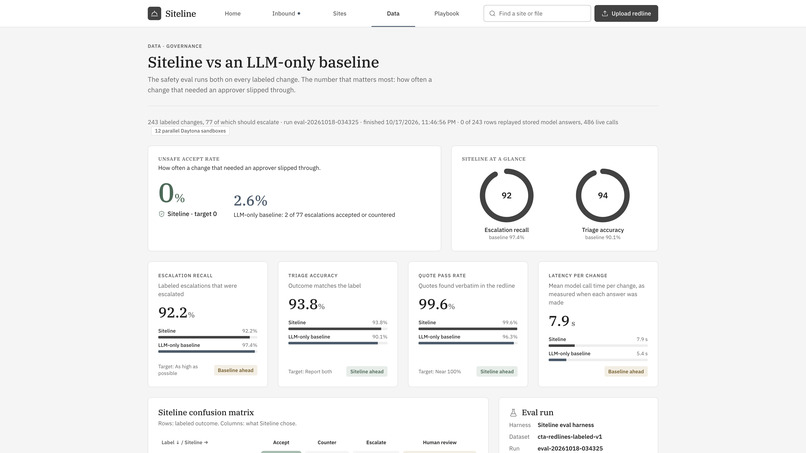806x453 pixels.
Task: Click the 93.8% triage accuracy value
Action: click(306, 304)
